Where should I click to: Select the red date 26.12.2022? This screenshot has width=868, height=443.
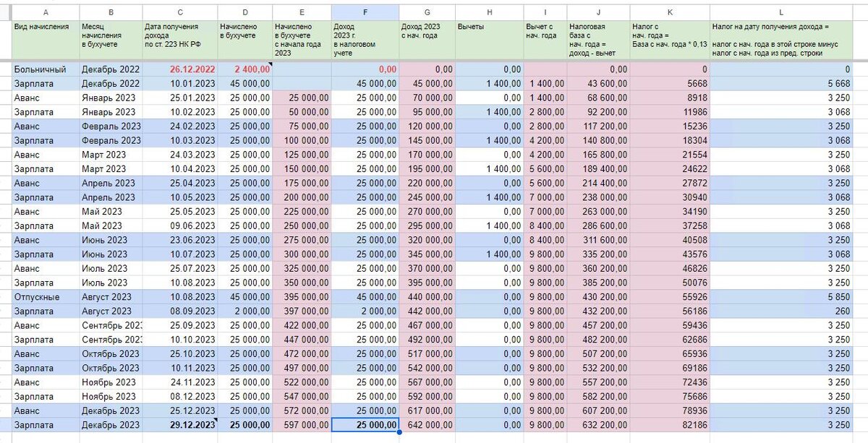180,69
